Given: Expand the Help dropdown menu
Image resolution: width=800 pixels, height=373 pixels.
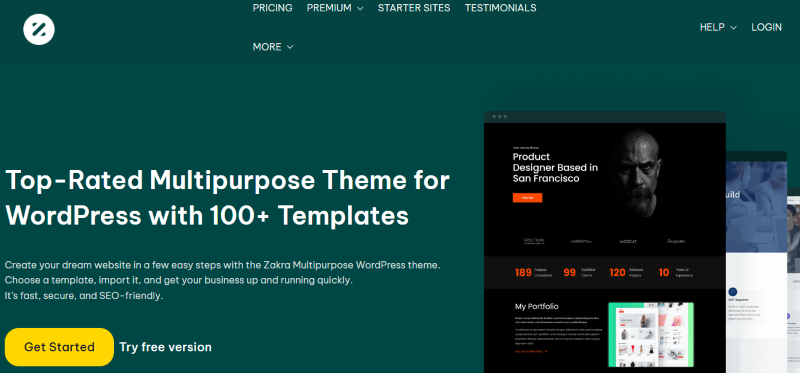Looking at the screenshot, I should click(x=718, y=28).
